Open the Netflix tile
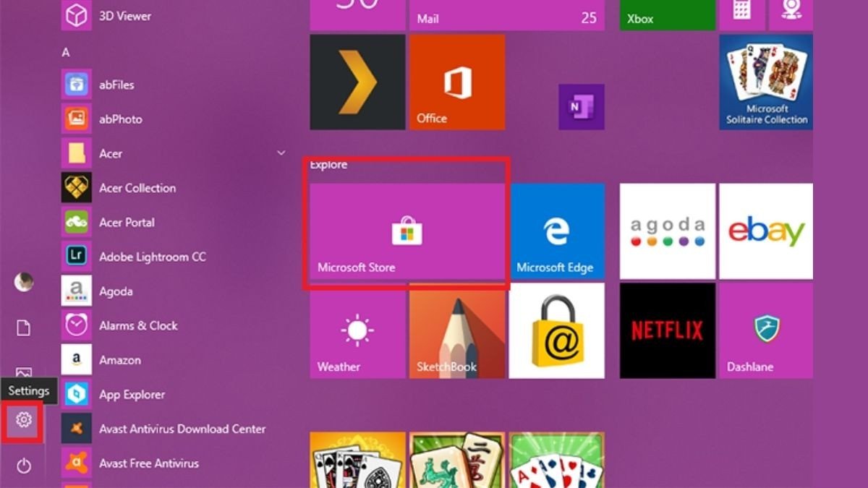 point(666,330)
